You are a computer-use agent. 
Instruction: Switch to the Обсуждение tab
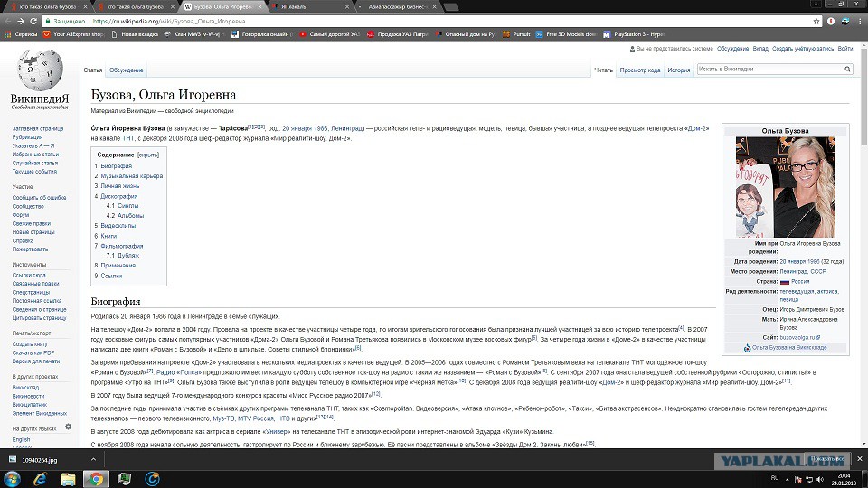coord(127,70)
